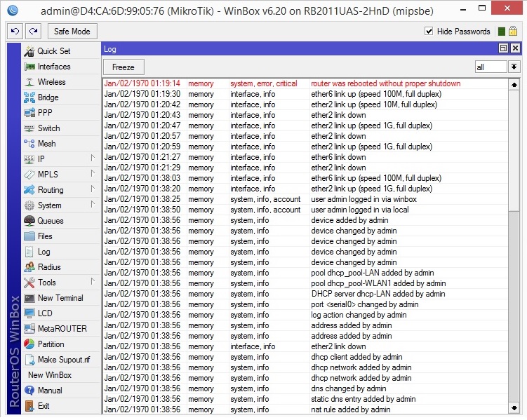Toggle the Hide Passwords checkbox

point(429,32)
